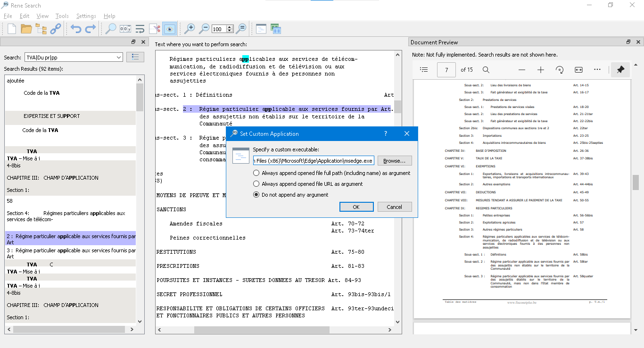The image size is (644, 348).
Task: Increase zoom value with spinner up arrow
Action: click(230, 27)
